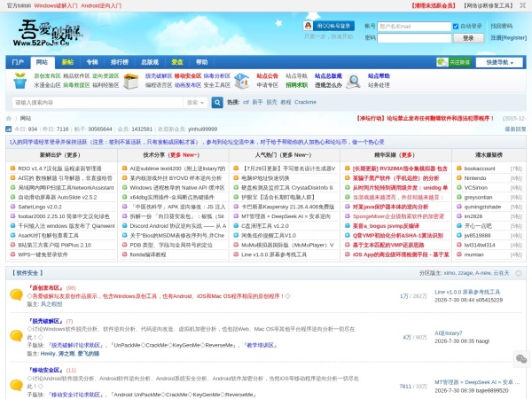Click bullet icon beside 电脑IP地址快速切换
The width and height of the screenshot is (532, 399).
tap(236, 178)
